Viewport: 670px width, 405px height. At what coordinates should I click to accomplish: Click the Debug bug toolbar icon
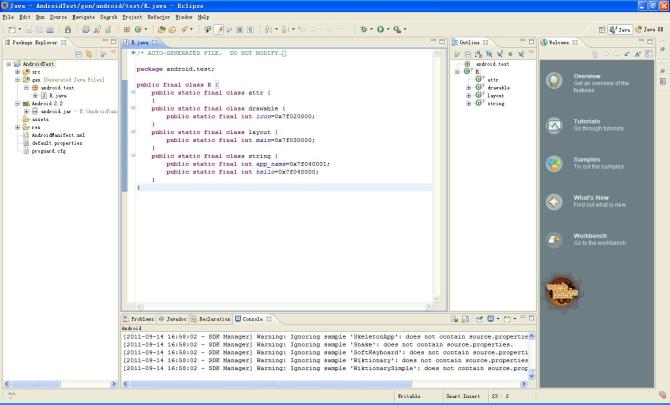click(362, 30)
